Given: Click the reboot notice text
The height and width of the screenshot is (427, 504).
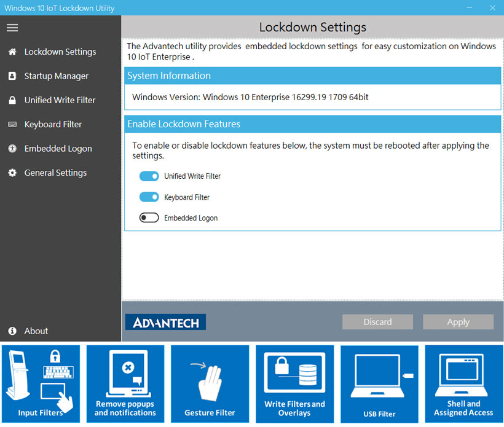Looking at the screenshot, I should click(311, 151).
